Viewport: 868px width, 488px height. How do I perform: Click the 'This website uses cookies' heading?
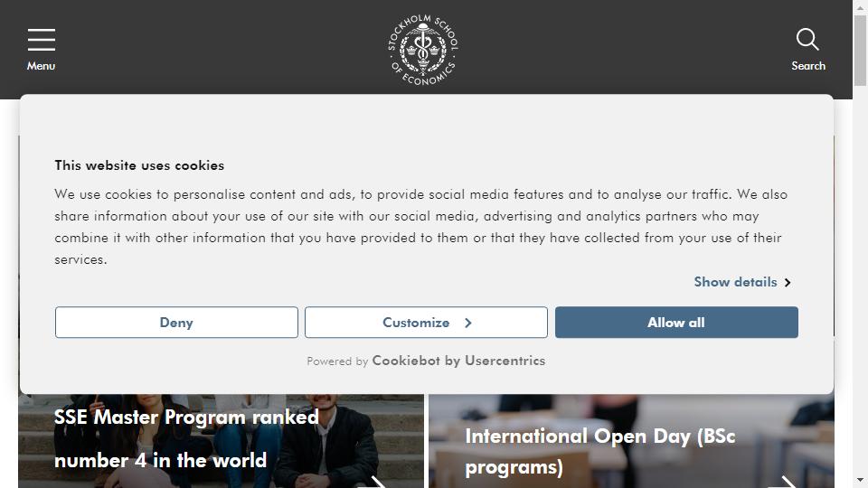pyautogui.click(x=139, y=165)
